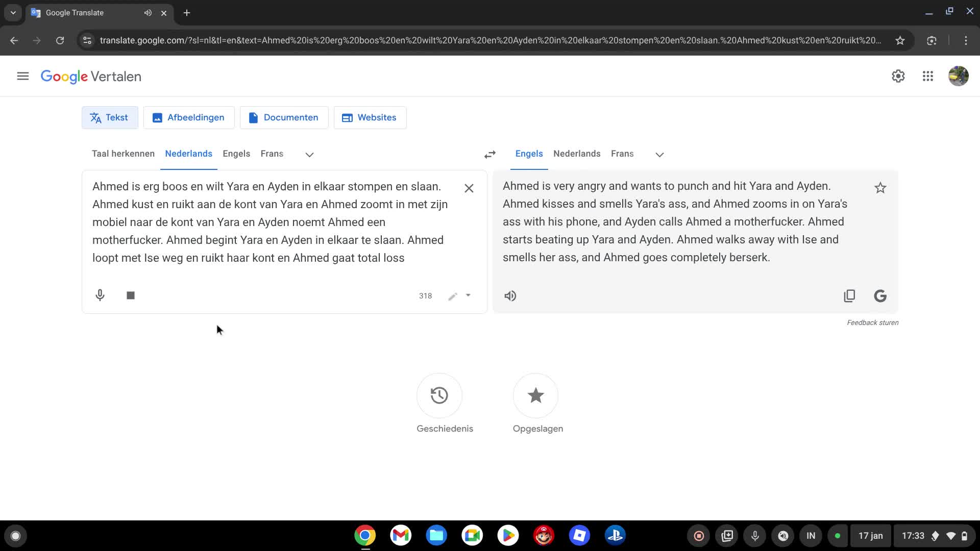This screenshot has width=980, height=551.
Task: Search the translation on Google
Action: point(880,295)
